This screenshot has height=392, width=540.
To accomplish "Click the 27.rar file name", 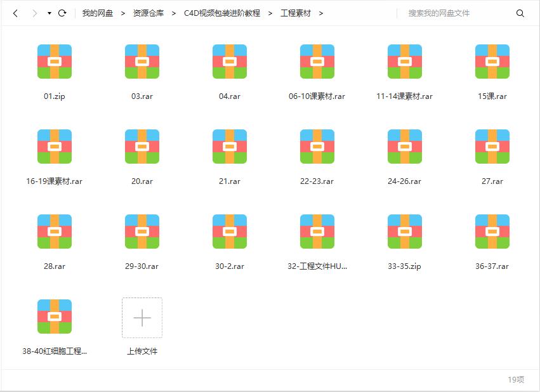I will 492,181.
